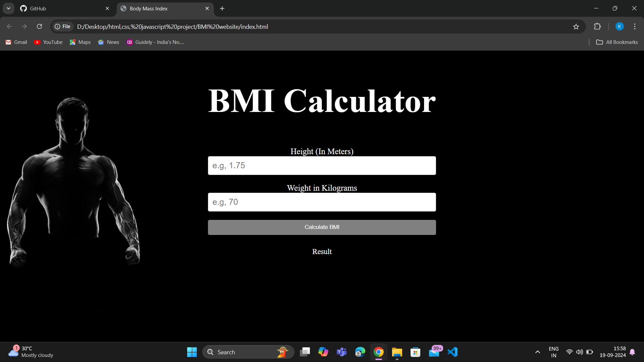Bookmark this page with the star icon

point(576,26)
